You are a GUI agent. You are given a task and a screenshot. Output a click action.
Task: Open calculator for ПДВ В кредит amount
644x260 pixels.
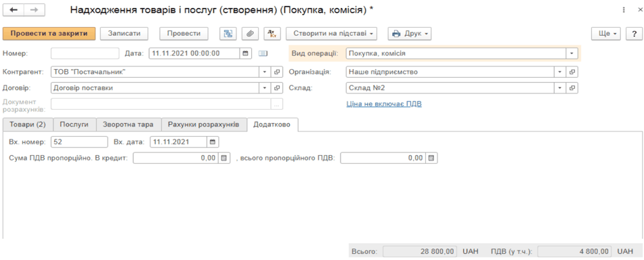pyautogui.click(x=224, y=158)
